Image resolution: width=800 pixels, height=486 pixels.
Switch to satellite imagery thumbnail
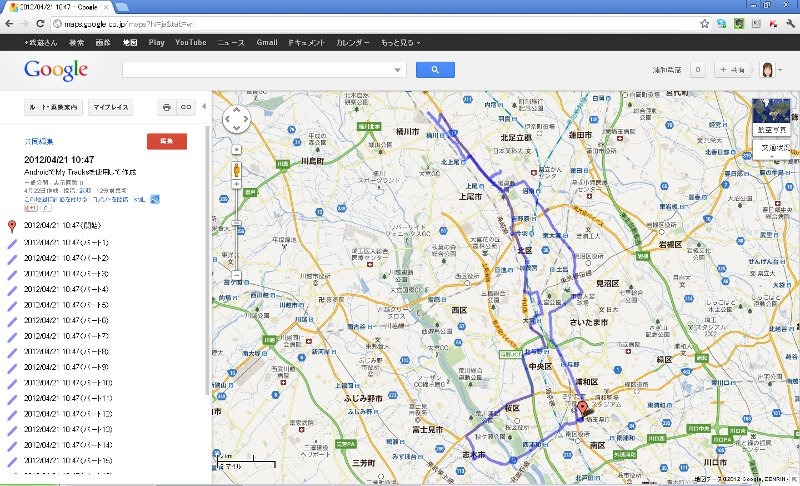point(771,117)
